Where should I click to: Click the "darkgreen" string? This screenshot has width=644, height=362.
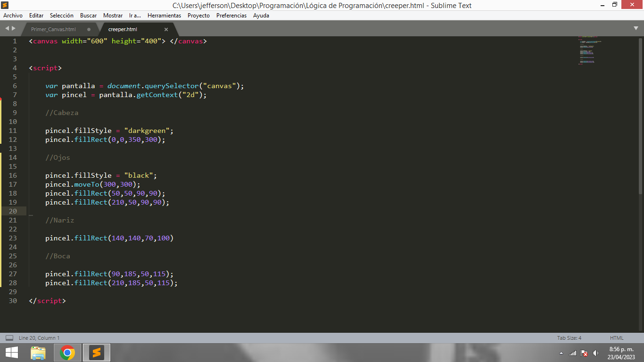pyautogui.click(x=147, y=131)
